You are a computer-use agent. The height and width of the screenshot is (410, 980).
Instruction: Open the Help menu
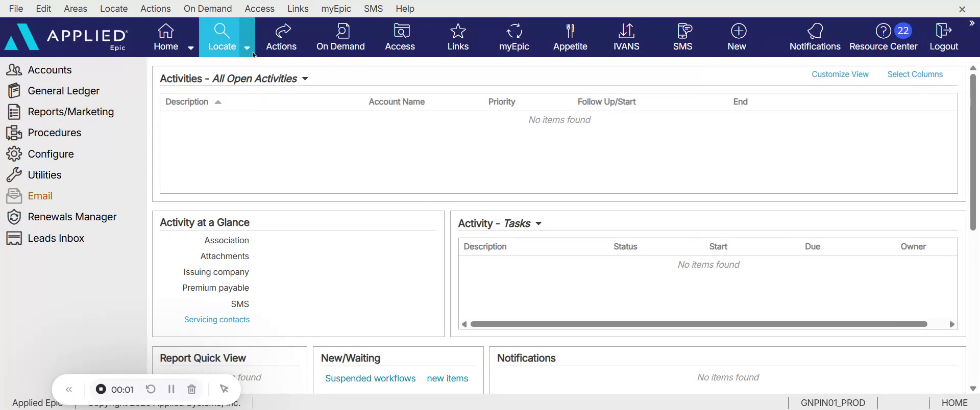pos(405,9)
